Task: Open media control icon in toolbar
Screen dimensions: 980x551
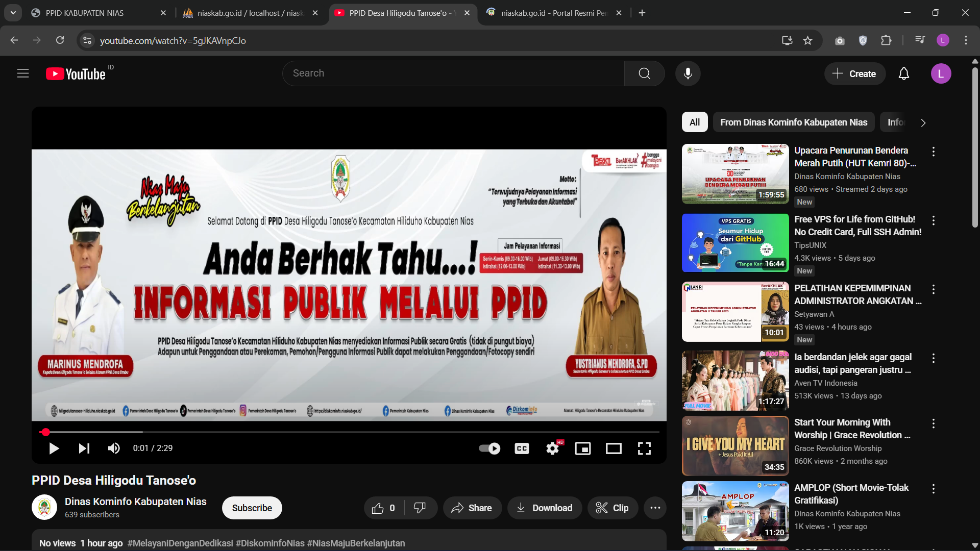Action: click(x=920, y=40)
